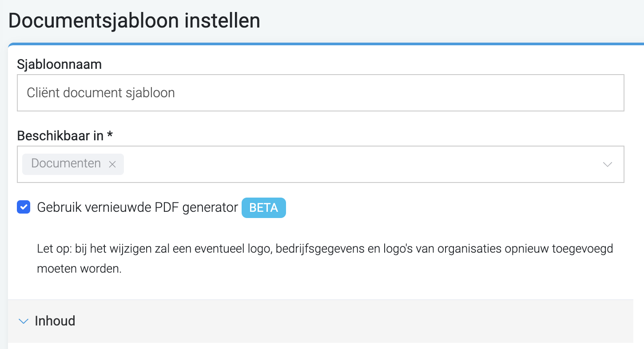Open the Beschikbaar in dropdown arrow
The height and width of the screenshot is (349, 644).
(608, 164)
